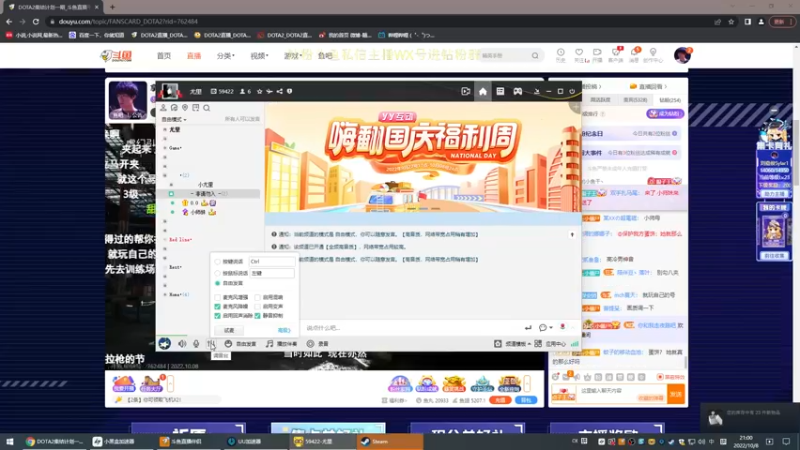Click YY chat 说点什么吧 input box
The height and width of the screenshot is (450, 800).
(411, 328)
